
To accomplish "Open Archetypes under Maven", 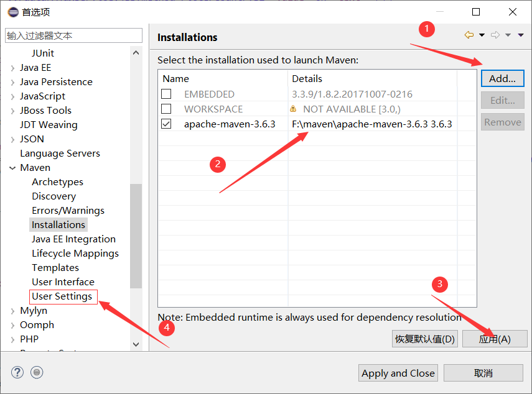I will (x=57, y=182).
